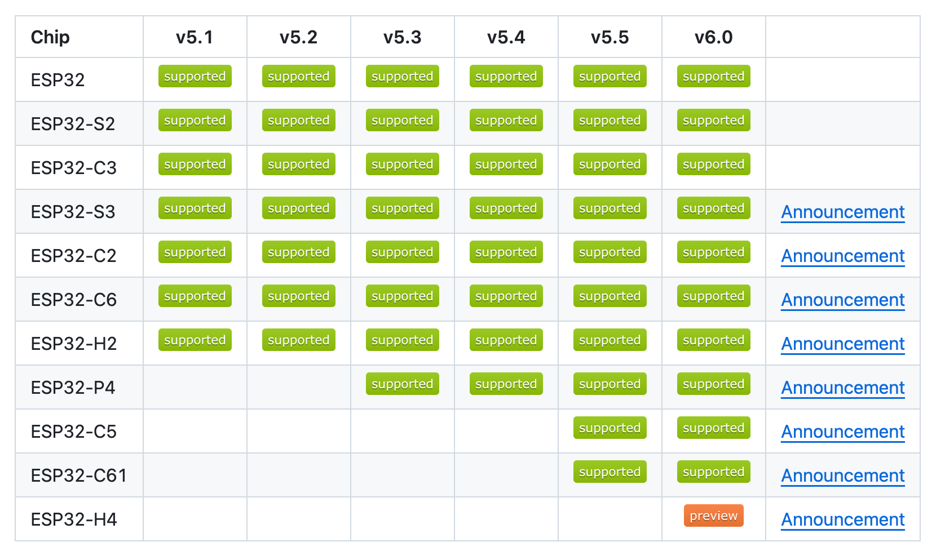Viewport: 945px width, 560px height.
Task: Click the ESP32-H2 v5.5 supported badge
Action: (610, 340)
